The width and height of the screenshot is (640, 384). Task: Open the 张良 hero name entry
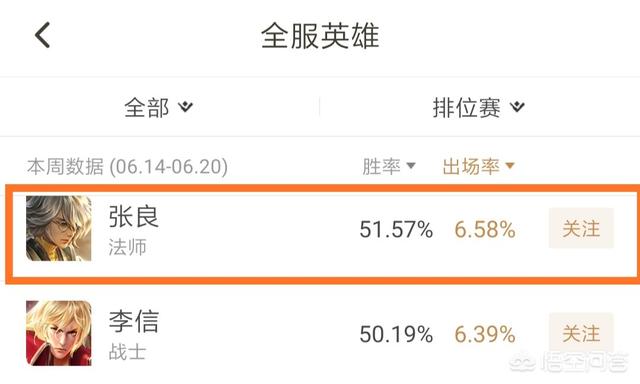click(133, 216)
